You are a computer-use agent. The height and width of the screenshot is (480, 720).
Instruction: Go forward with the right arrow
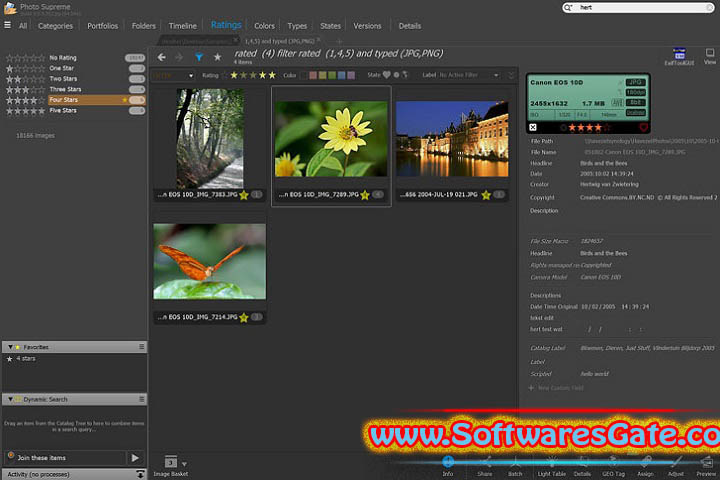click(x=179, y=57)
